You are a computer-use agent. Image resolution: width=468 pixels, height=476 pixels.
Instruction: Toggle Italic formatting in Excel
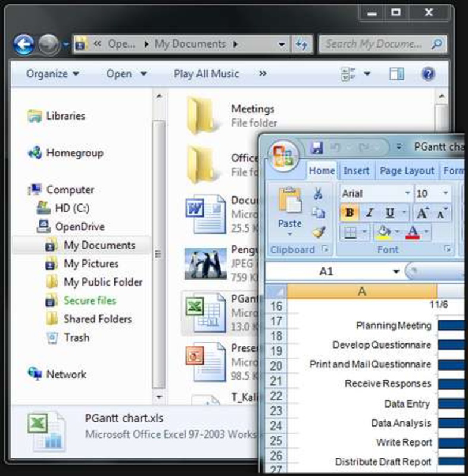point(370,213)
